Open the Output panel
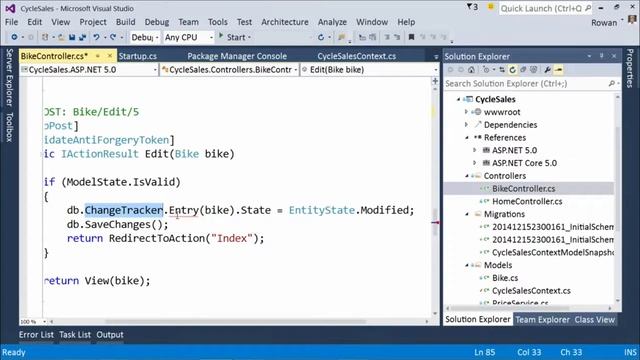This screenshot has width=640, height=360. click(110, 335)
